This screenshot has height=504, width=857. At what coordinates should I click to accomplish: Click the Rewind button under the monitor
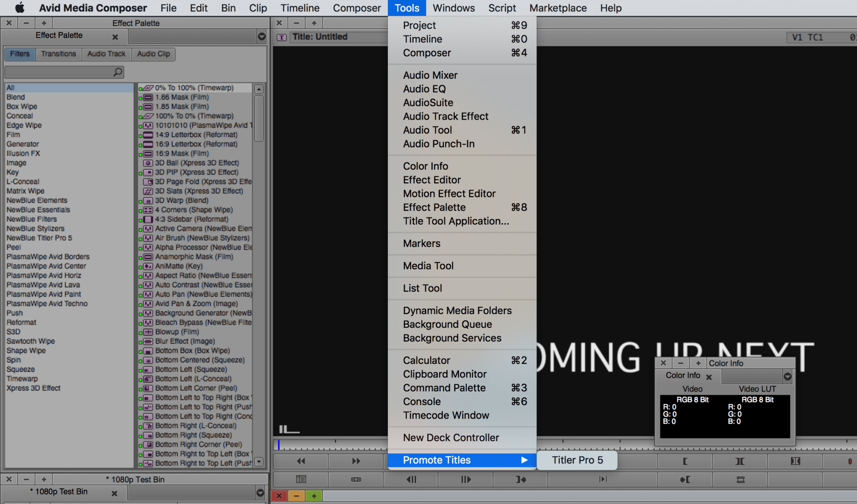pos(301,461)
